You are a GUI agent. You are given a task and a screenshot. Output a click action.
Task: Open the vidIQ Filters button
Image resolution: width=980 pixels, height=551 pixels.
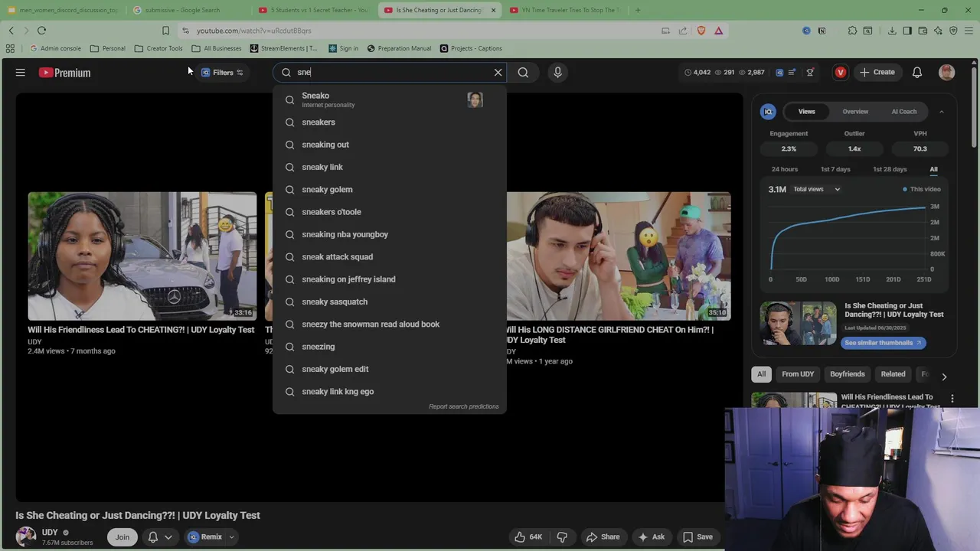tap(223, 73)
